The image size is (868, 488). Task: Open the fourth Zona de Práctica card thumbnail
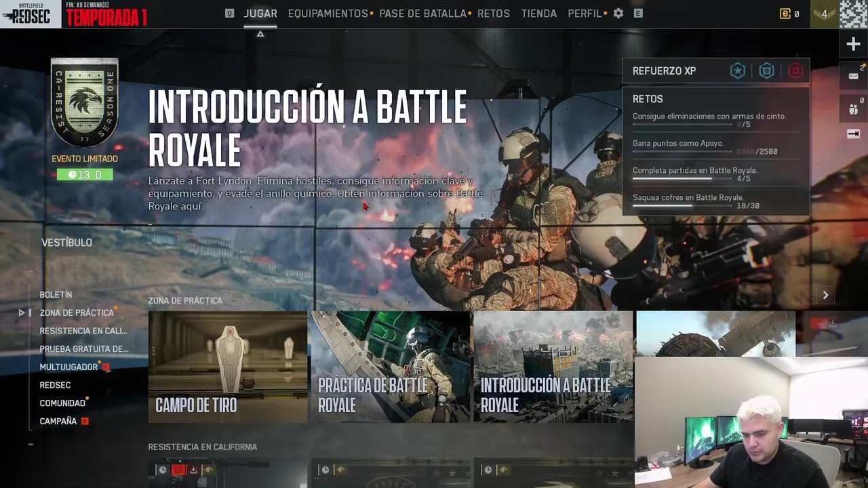(x=715, y=333)
